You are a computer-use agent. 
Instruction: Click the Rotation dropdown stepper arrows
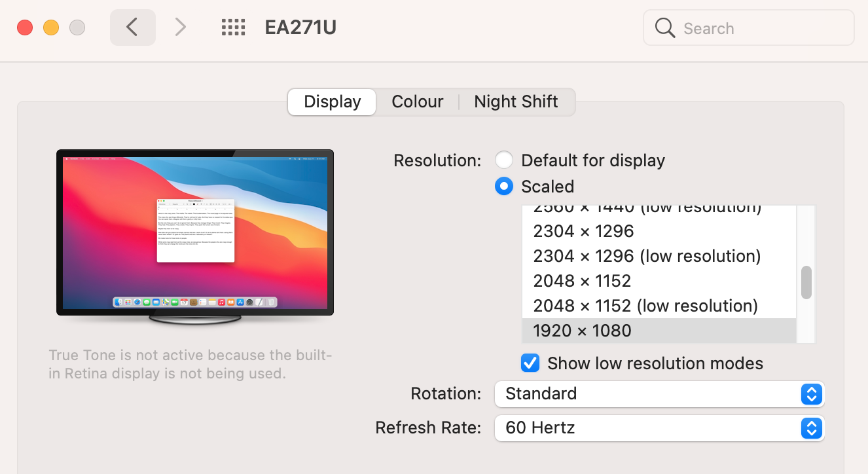click(811, 394)
